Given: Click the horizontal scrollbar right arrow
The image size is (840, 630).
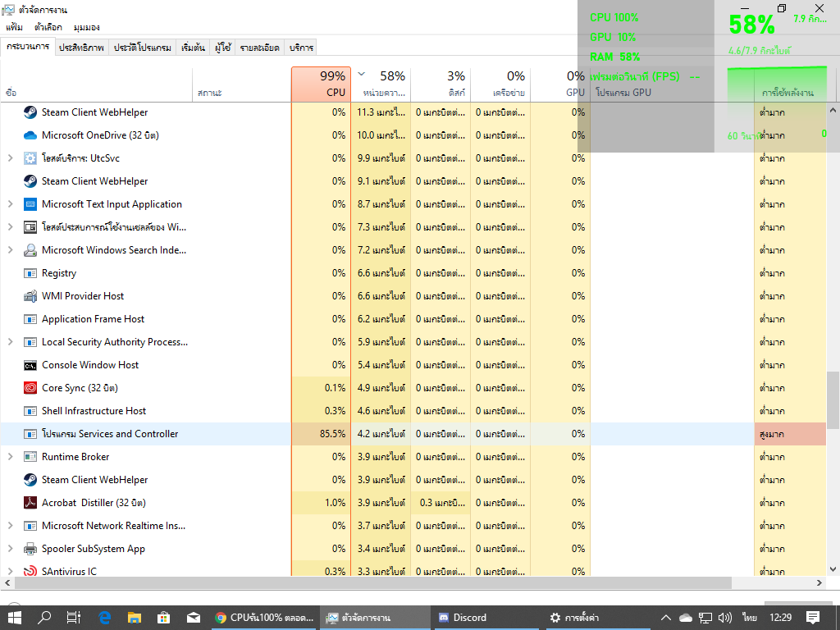Looking at the screenshot, I should (819, 582).
